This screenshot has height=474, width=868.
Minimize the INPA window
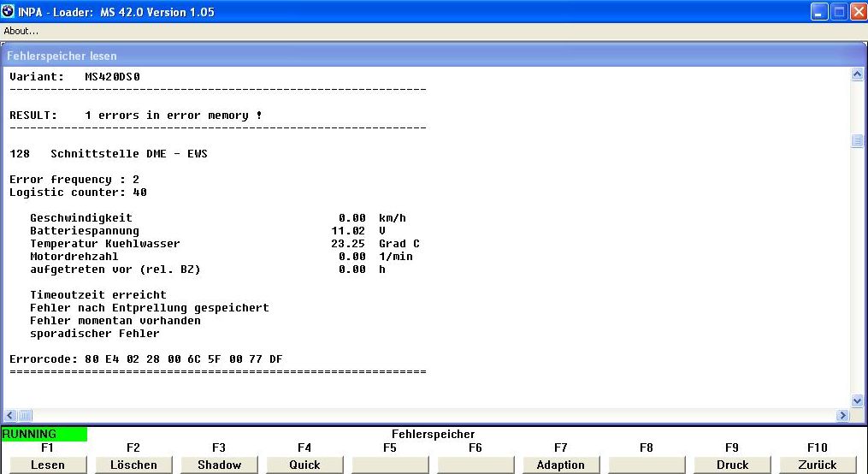click(818, 12)
